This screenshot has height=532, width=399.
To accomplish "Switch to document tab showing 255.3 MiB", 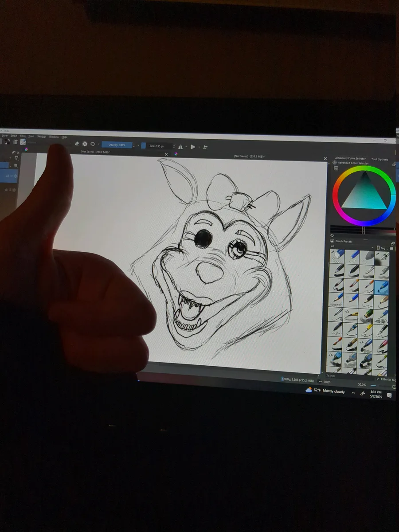I will tap(250, 156).
